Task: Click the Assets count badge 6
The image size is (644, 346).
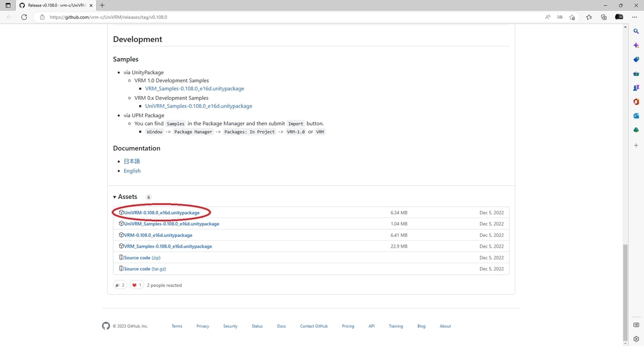Action: click(149, 197)
